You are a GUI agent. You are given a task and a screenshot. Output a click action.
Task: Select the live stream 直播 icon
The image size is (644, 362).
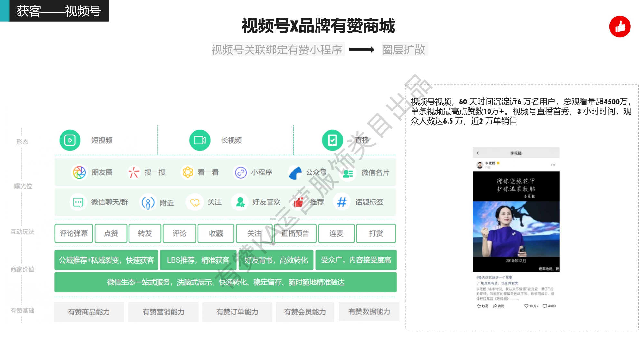click(x=332, y=140)
